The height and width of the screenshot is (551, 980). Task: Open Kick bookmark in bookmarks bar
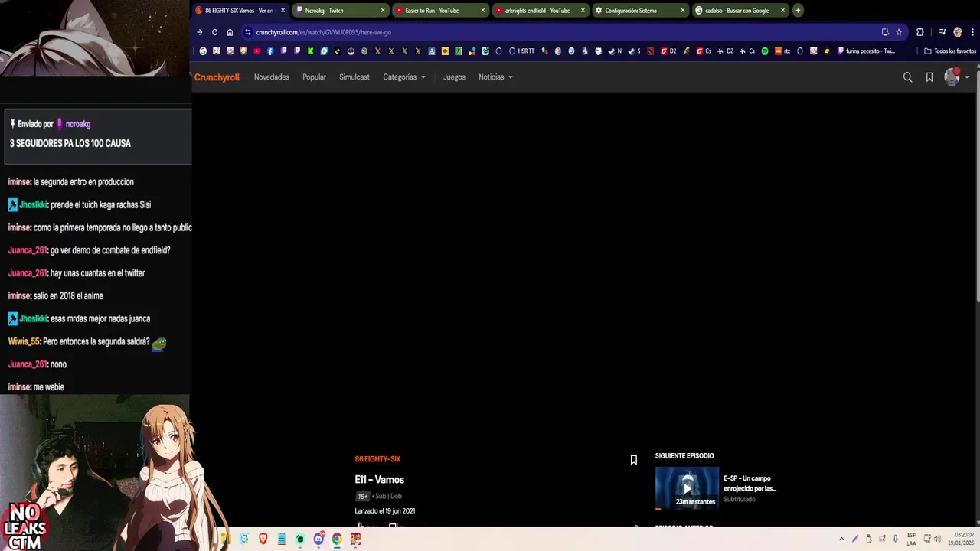point(310,51)
